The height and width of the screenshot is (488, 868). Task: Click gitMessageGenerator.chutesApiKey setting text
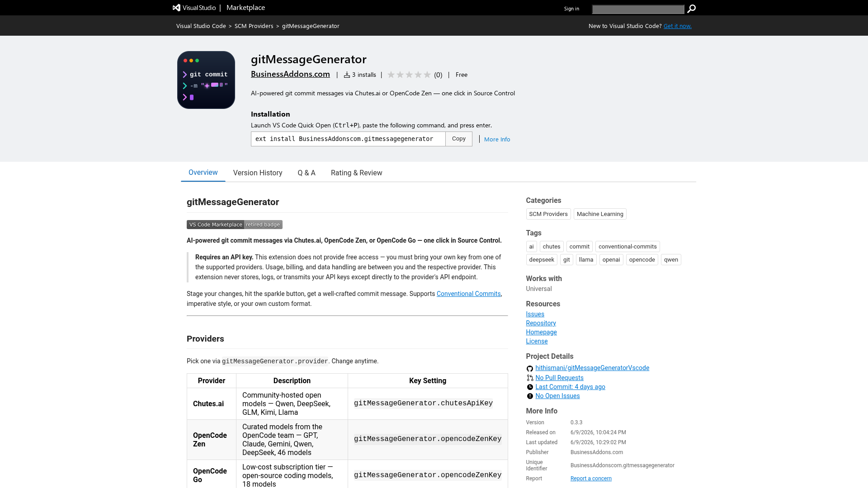tap(423, 403)
